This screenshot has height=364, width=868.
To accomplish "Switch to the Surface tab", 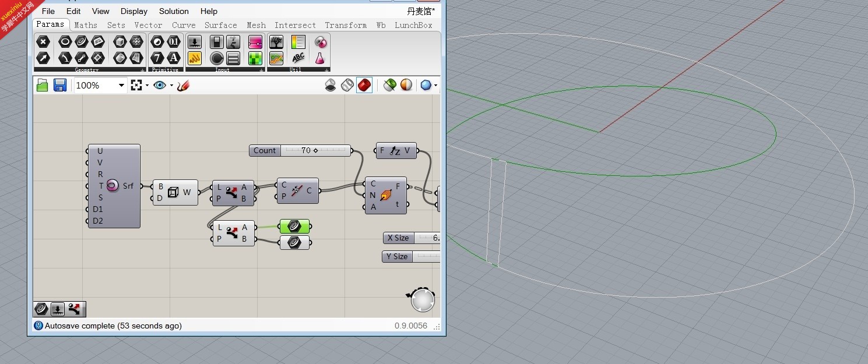I will pyautogui.click(x=220, y=25).
